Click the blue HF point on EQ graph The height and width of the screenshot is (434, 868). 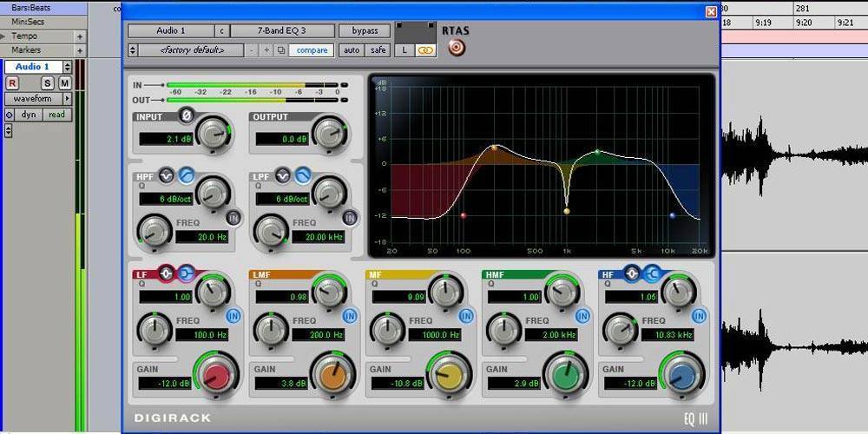pyautogui.click(x=673, y=215)
